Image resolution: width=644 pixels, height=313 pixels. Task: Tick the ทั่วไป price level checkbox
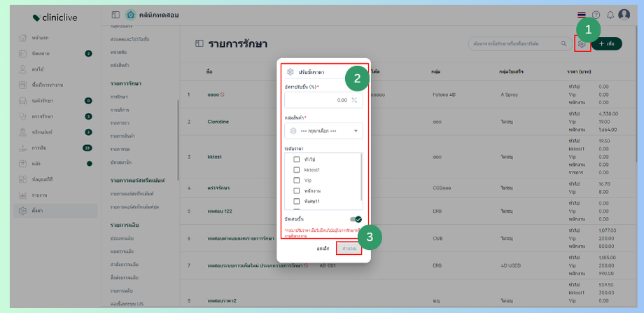[297, 160]
